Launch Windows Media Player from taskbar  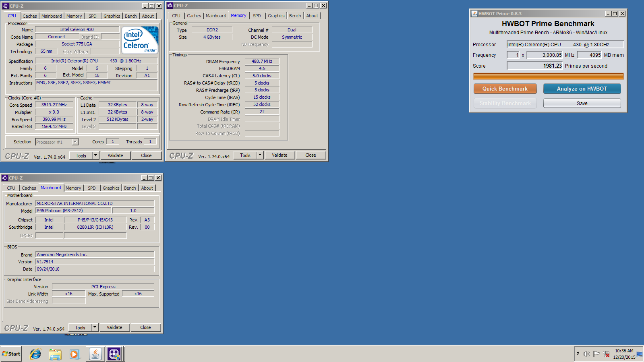tap(75, 354)
